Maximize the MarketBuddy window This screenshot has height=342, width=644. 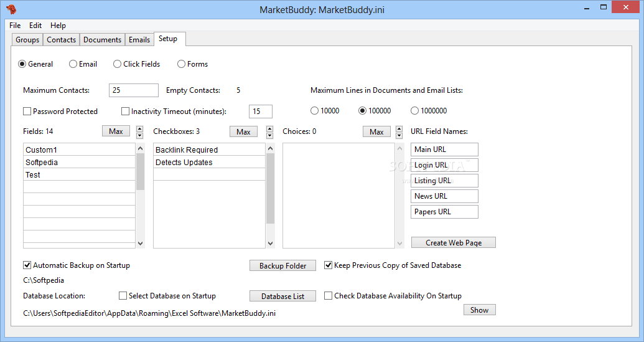click(x=604, y=7)
